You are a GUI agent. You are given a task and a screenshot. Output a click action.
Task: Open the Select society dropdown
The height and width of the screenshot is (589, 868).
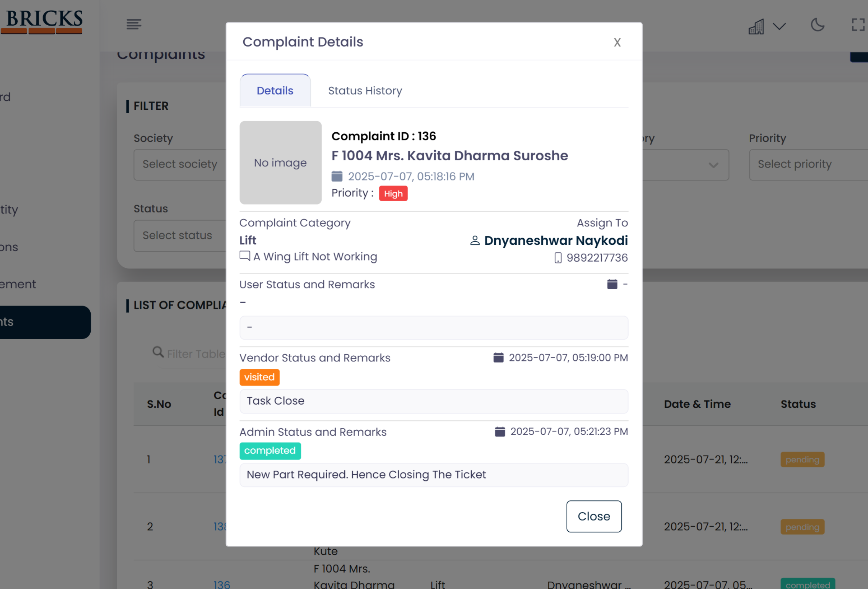(180, 164)
